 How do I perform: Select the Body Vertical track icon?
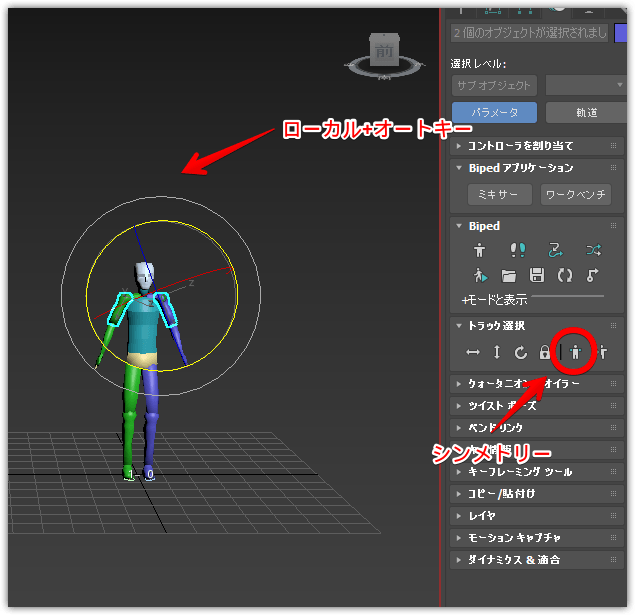tap(497, 352)
